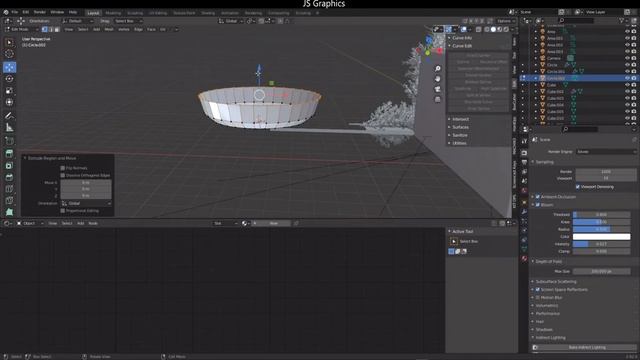This screenshot has height=360, width=640.
Task: Click Bake Indirect Lighting button
Action: (x=587, y=347)
